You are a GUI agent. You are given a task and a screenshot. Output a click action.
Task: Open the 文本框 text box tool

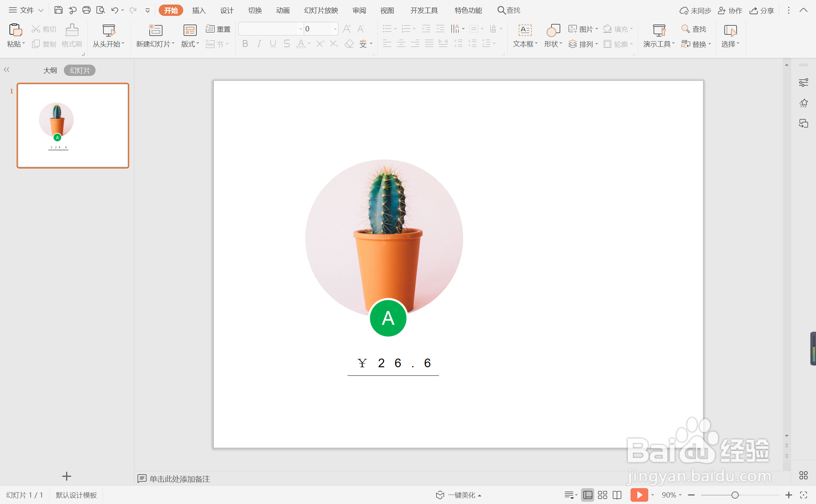pos(524,36)
